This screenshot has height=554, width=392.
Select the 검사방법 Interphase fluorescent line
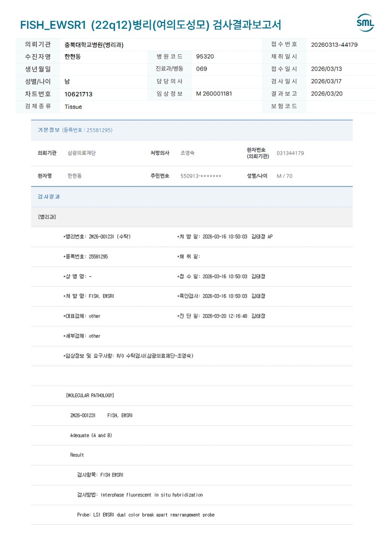point(140,495)
